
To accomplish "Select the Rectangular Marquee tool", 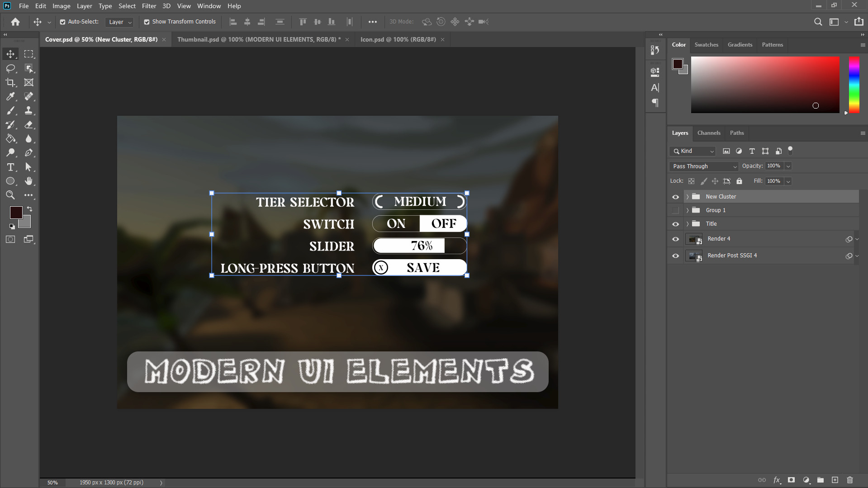I will (x=29, y=54).
